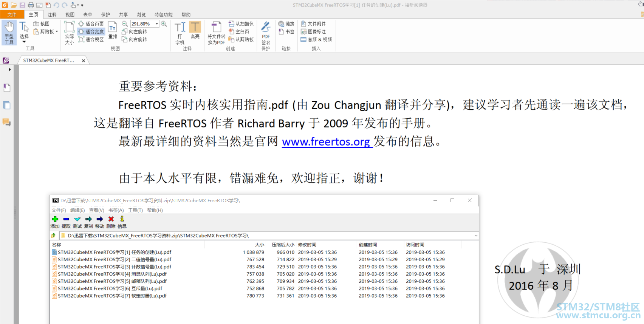Click the Clipboard (剪贴板) icon
The image size is (644, 324).
[x=36, y=32]
